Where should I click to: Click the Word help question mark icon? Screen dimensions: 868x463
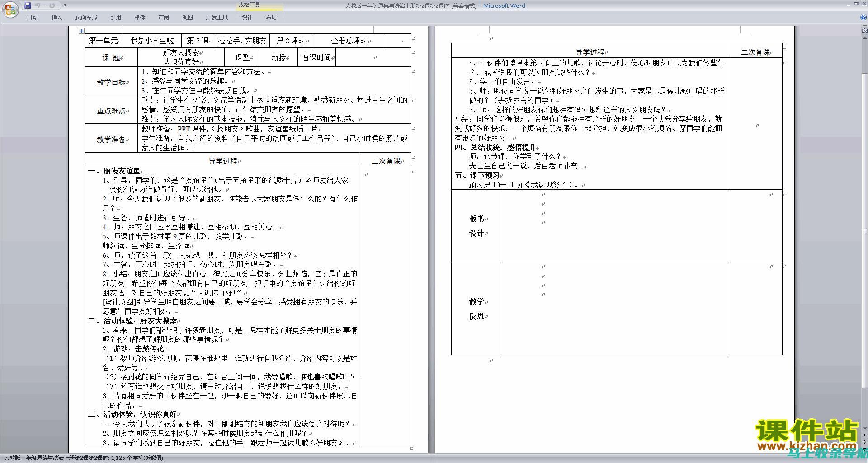coord(863,17)
